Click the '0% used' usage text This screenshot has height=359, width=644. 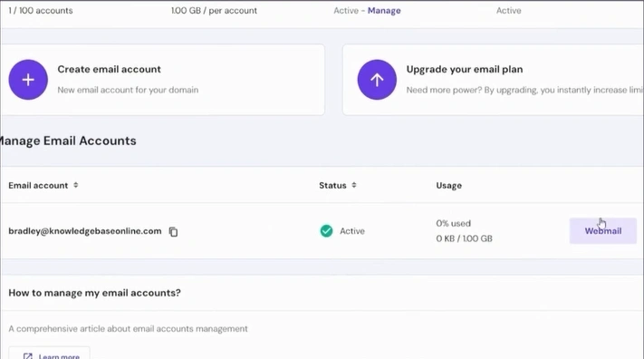coord(454,223)
